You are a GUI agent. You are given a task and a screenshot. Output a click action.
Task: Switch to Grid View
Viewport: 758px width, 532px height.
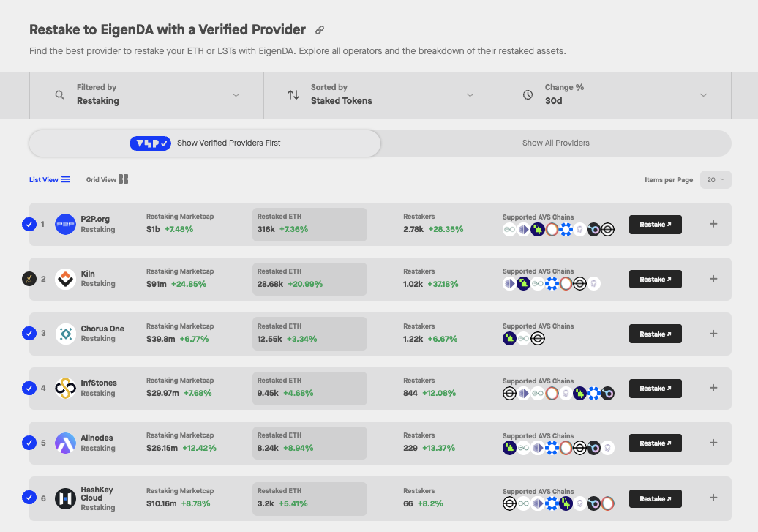[107, 179]
